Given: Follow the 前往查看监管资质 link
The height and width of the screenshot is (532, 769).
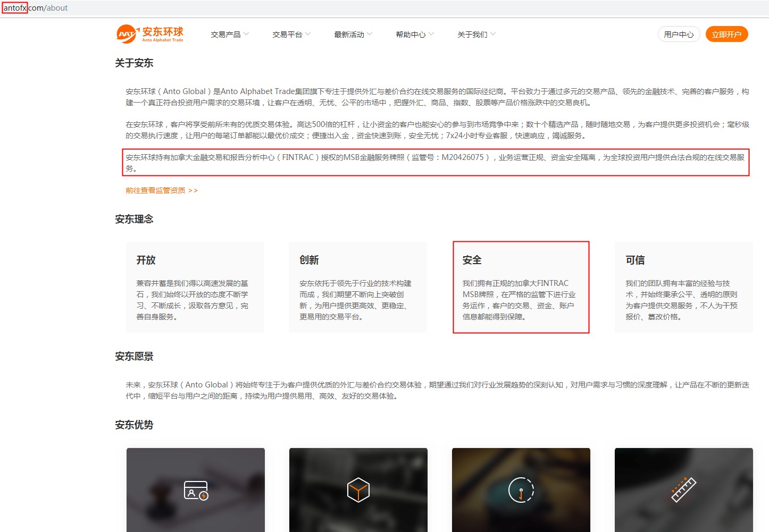Looking at the screenshot, I should (x=162, y=190).
